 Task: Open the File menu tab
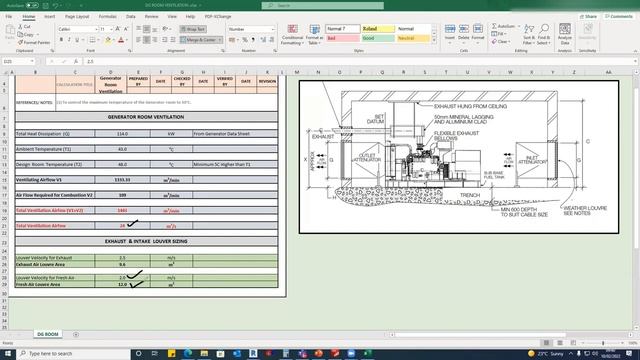(x=9, y=16)
